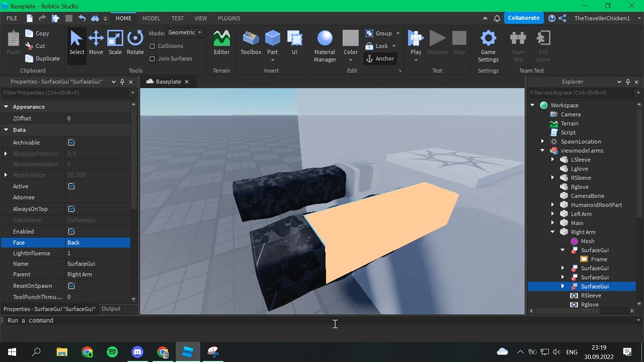Switch to the MODEL ribbon tab
This screenshot has height=362, width=644.
[151, 18]
